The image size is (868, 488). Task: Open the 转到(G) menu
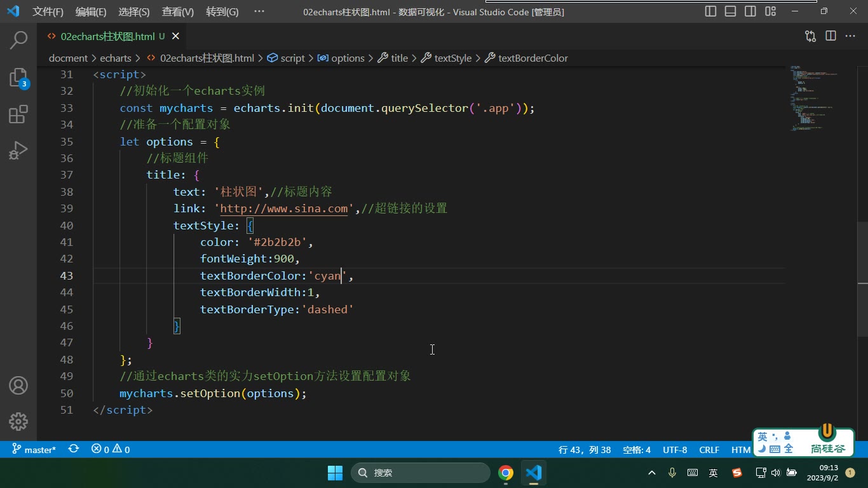(x=222, y=11)
